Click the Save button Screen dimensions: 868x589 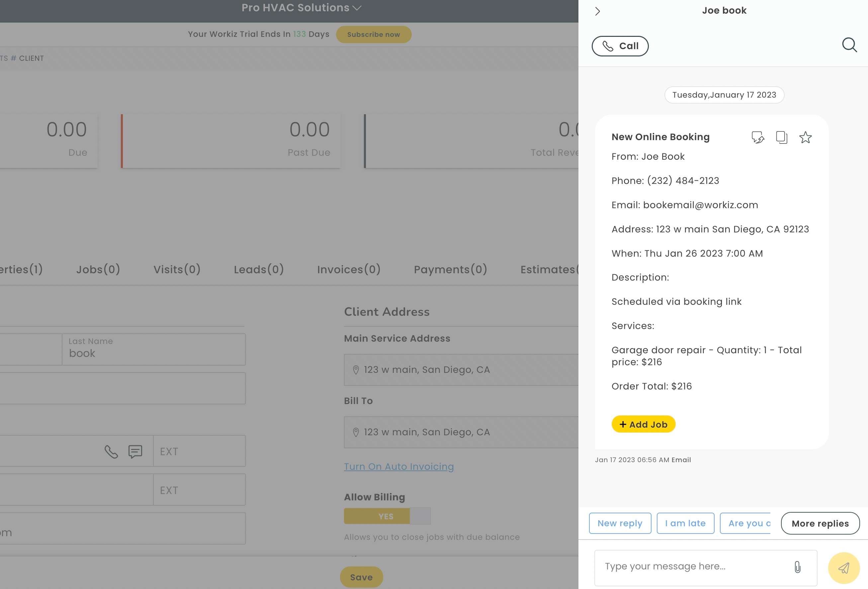(361, 577)
